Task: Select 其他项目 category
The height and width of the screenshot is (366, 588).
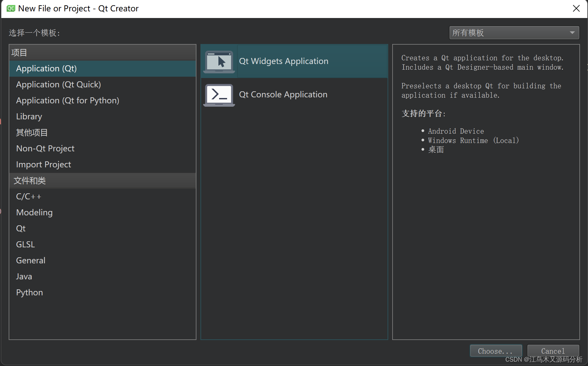Action: pos(103,133)
